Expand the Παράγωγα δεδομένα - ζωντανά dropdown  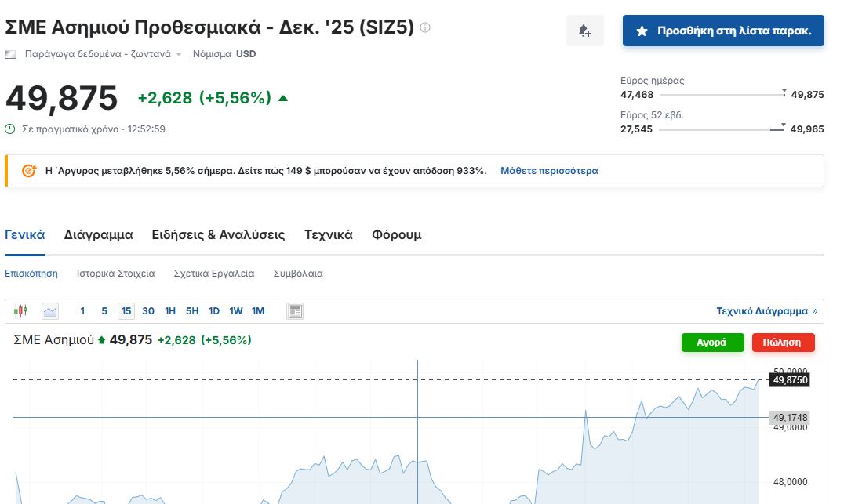coord(178,55)
